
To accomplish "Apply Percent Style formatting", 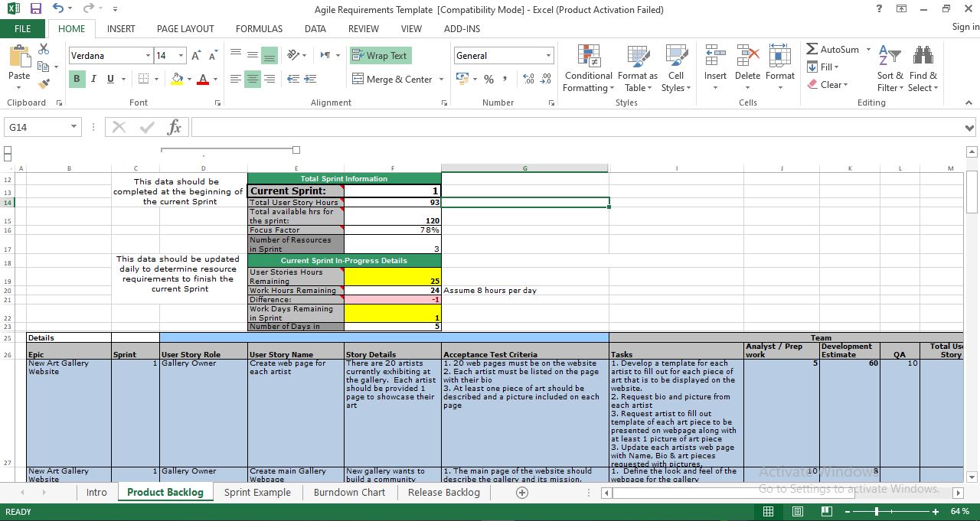I will 488,79.
